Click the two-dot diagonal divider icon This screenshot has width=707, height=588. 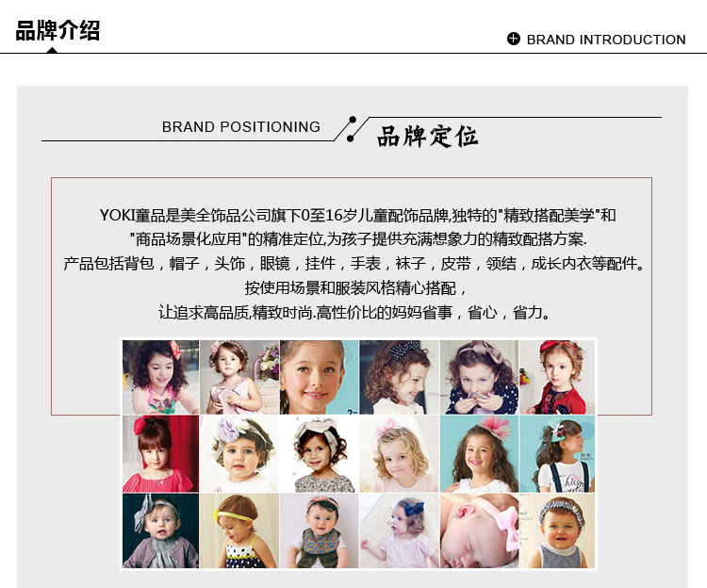352,129
